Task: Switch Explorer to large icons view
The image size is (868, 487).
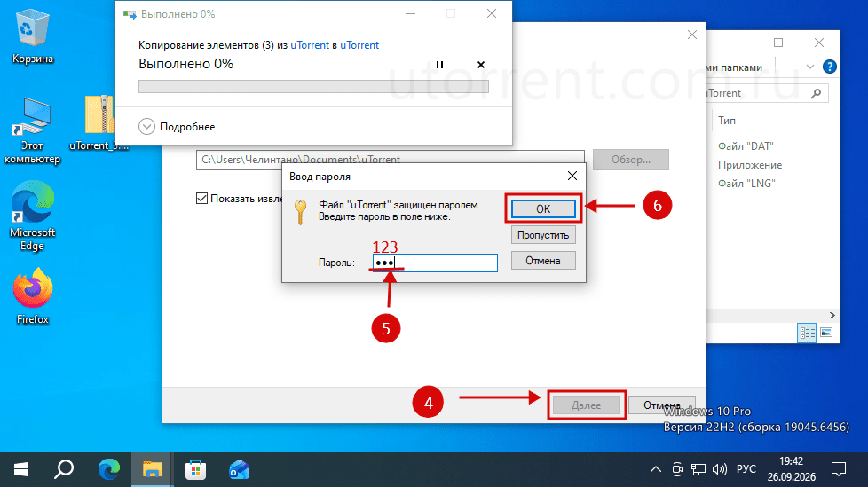Action: [x=826, y=333]
